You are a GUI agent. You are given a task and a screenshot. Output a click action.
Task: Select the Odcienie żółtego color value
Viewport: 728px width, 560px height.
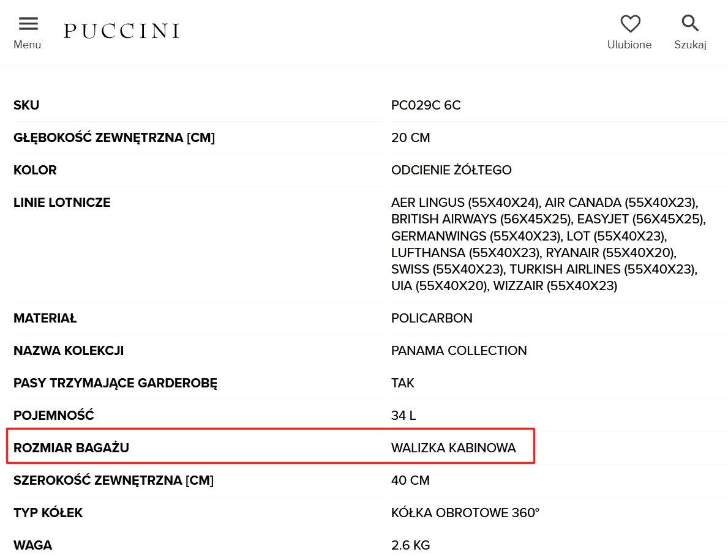[451, 170]
